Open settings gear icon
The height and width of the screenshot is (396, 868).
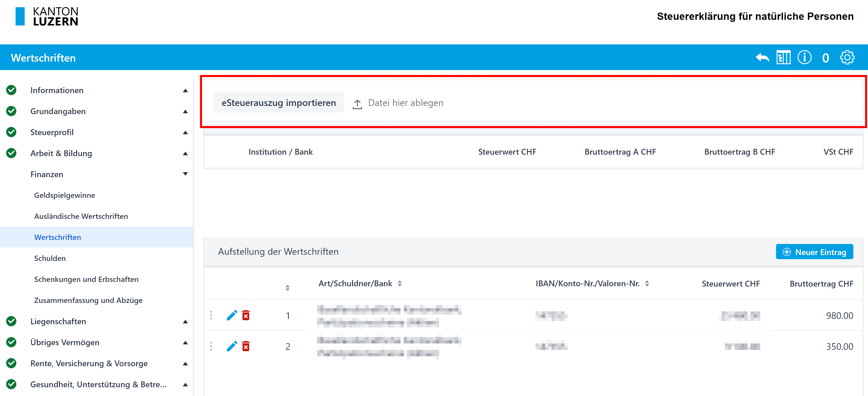point(847,58)
